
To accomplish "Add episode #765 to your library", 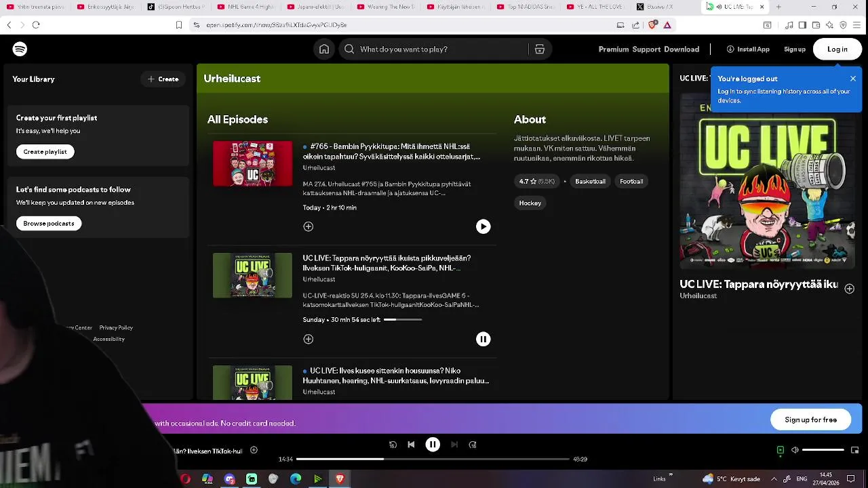I will click(309, 226).
